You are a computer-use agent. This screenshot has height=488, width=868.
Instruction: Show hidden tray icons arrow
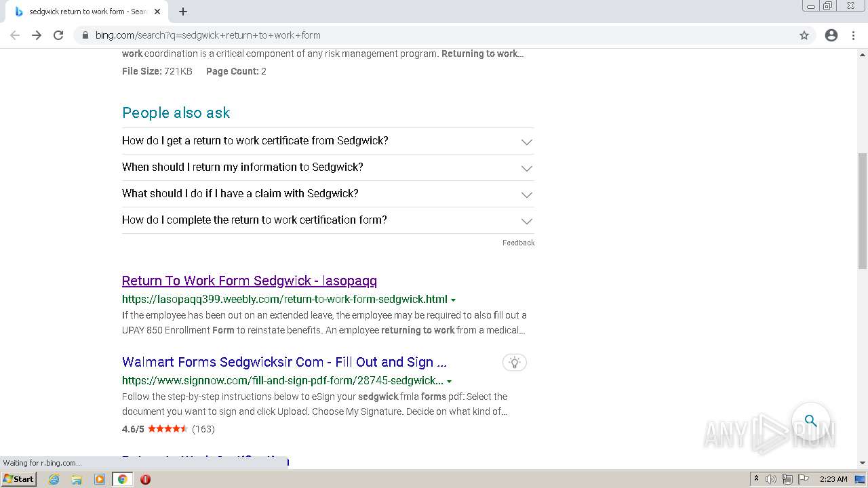[x=756, y=479]
